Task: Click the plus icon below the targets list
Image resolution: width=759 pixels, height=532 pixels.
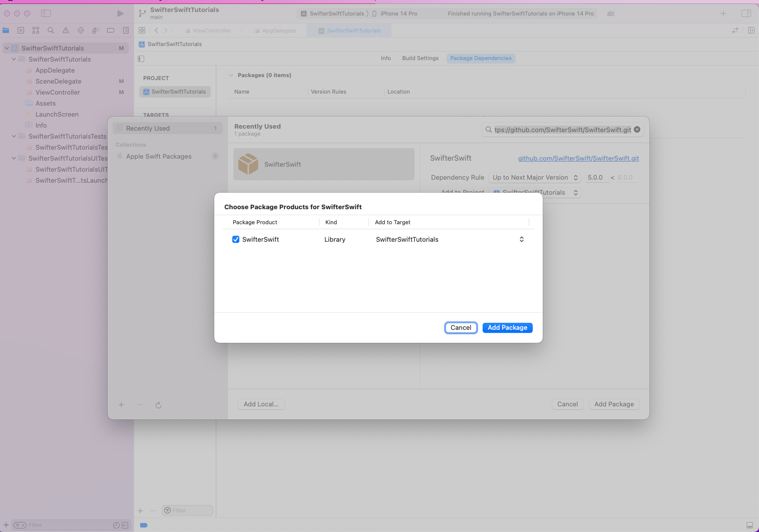Action: 140,511
